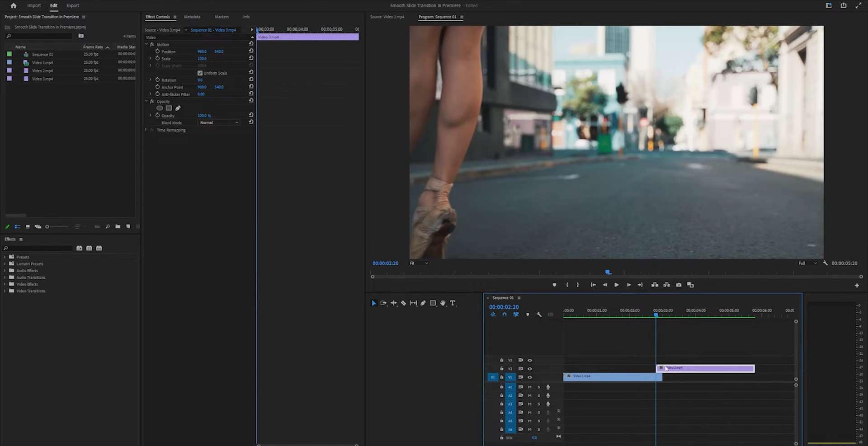Select the Pen tool in tools panel

pos(423,303)
